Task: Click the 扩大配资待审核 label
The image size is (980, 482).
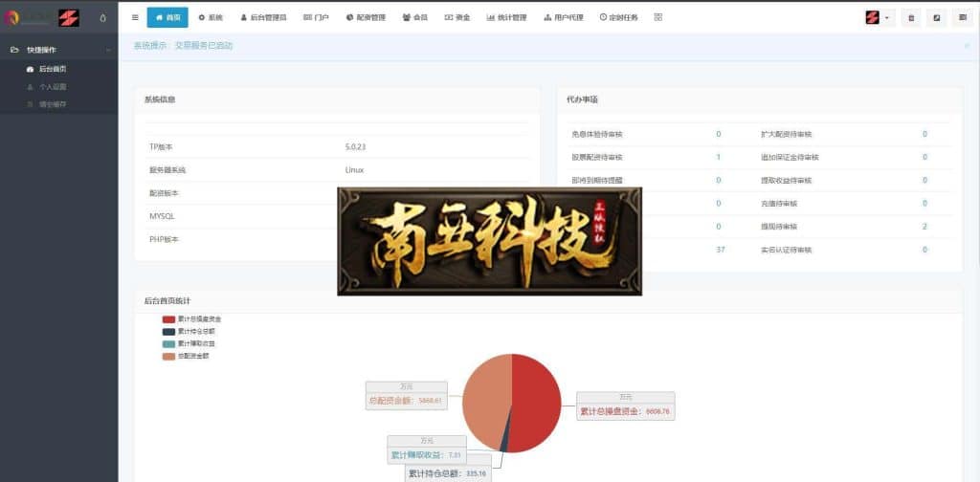Action: (787, 134)
